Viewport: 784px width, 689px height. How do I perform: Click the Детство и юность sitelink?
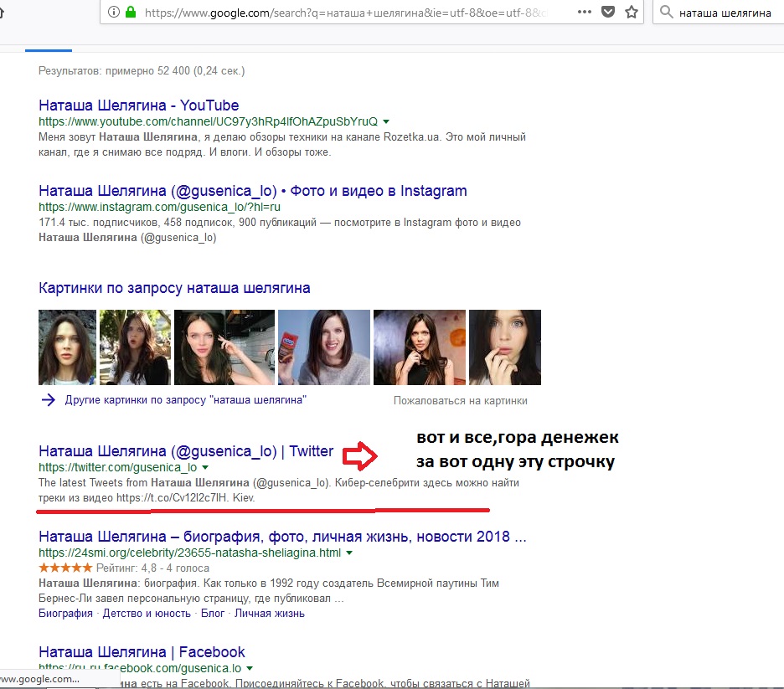click(147, 614)
